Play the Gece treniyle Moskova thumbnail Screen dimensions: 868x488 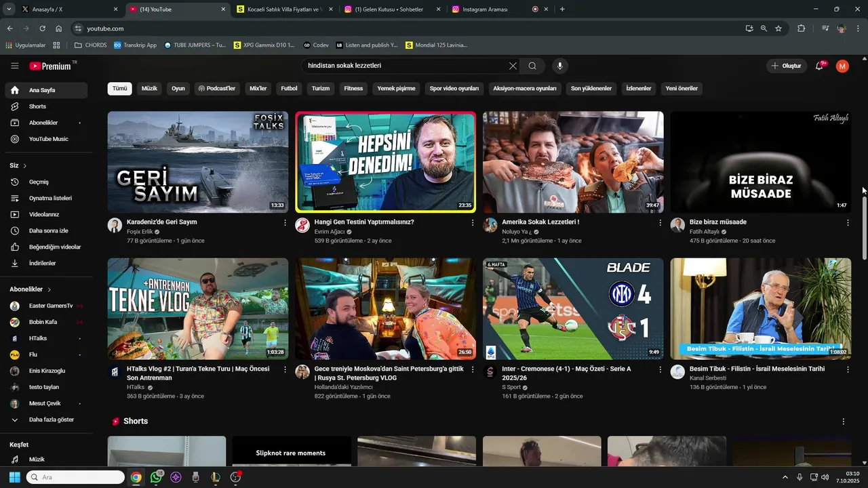(x=385, y=309)
